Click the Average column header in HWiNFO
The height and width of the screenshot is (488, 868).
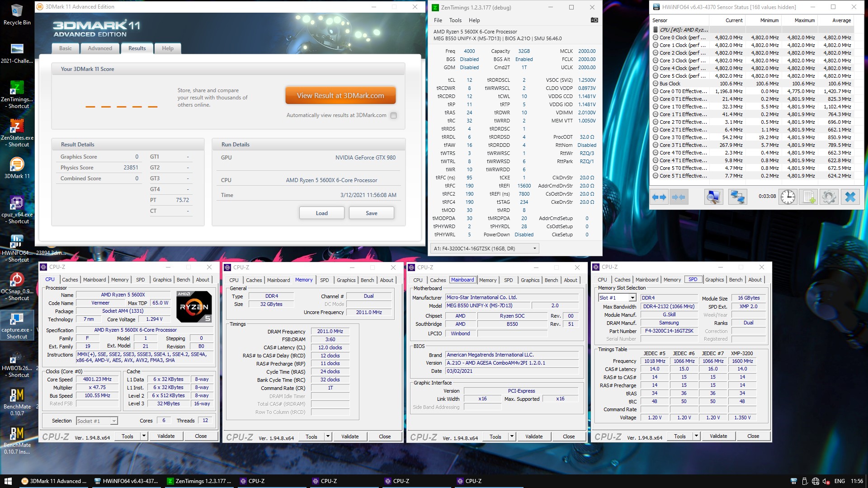point(835,20)
